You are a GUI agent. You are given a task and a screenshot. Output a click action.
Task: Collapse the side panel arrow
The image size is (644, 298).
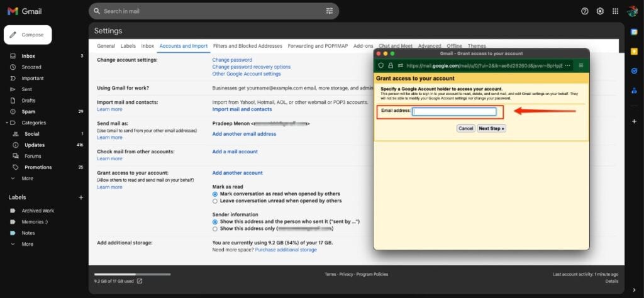point(634,290)
